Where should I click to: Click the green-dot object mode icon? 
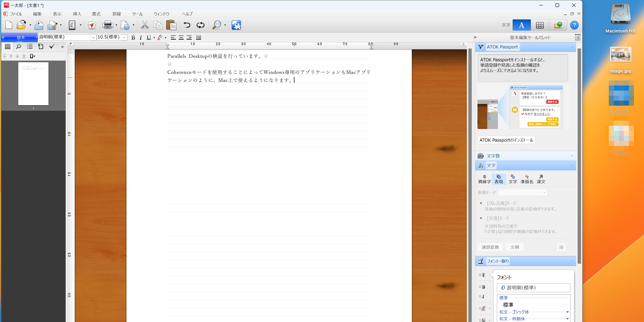[x=558, y=25]
